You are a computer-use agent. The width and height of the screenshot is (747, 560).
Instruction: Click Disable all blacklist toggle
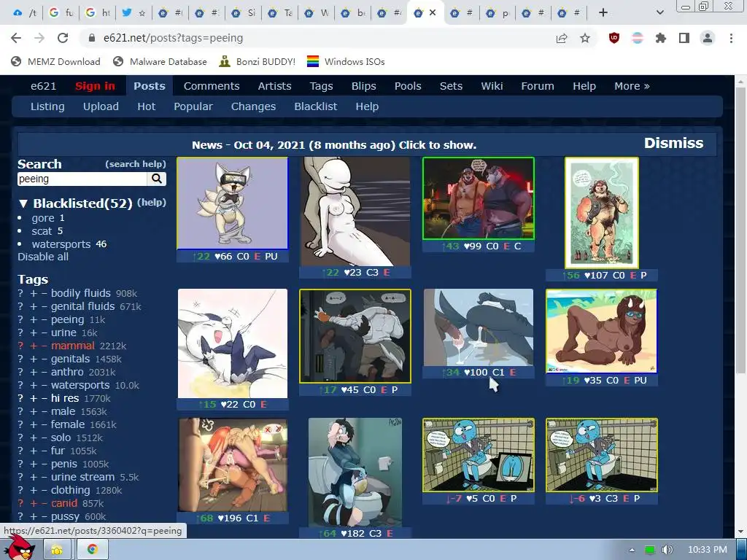tap(43, 257)
